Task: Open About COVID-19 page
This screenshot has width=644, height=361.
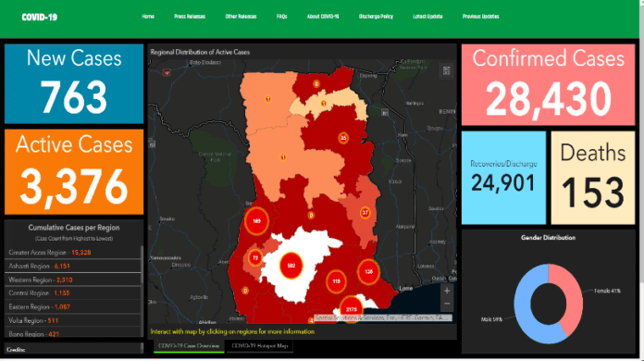Action: 323,17
